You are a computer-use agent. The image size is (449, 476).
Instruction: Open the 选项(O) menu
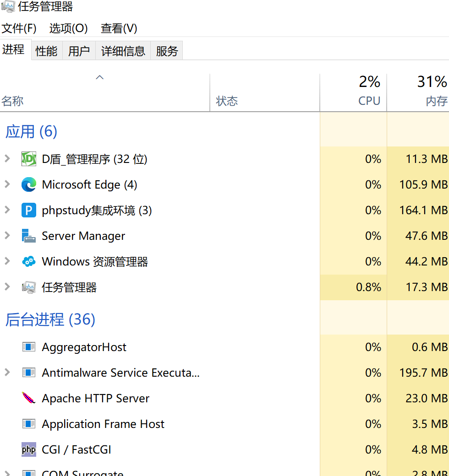click(x=68, y=28)
